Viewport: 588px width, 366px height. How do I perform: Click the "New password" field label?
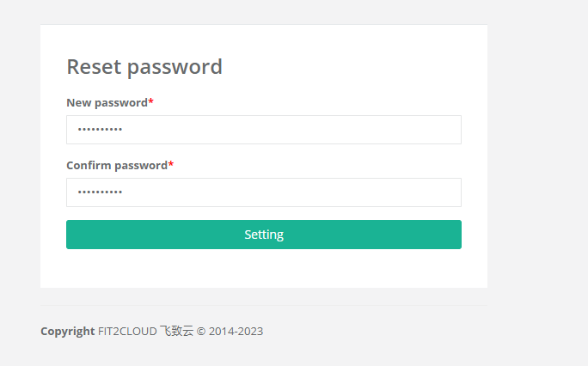pyautogui.click(x=107, y=102)
